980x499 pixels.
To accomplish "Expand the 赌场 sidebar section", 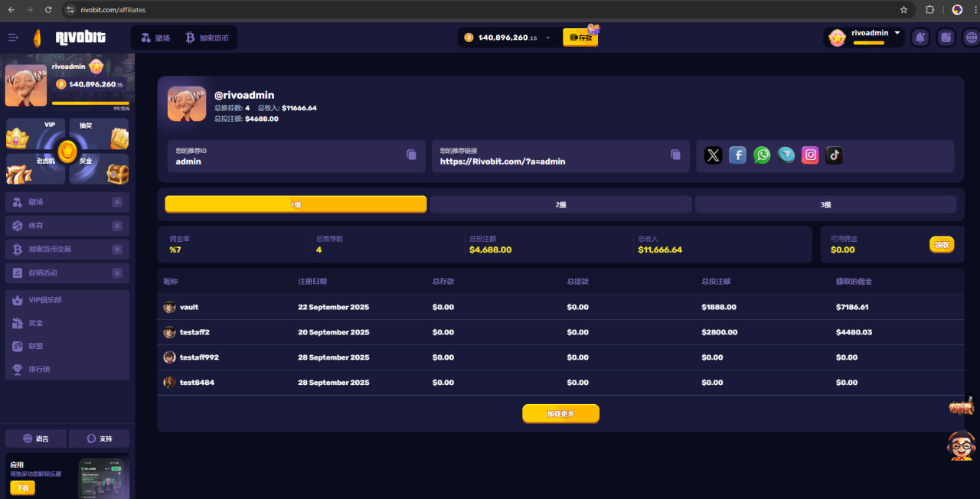I will pos(116,202).
